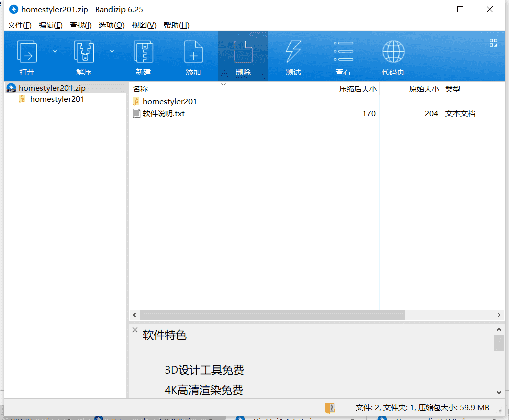The width and height of the screenshot is (509, 420).
Task: Click the horizontal scrollbar right arrow
Action: tap(499, 315)
